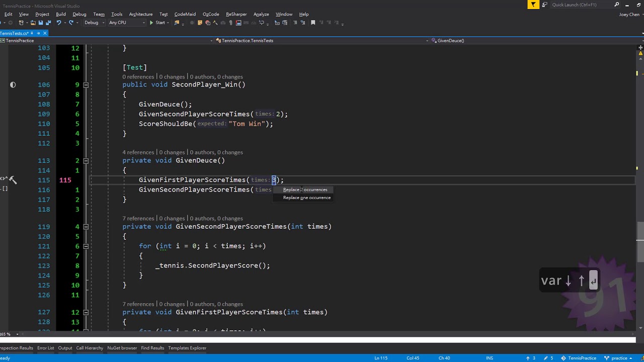This screenshot has width=644, height=362.
Task: Click the '4 references' CodeLens link above GivenDeuce
Action: [138, 152]
